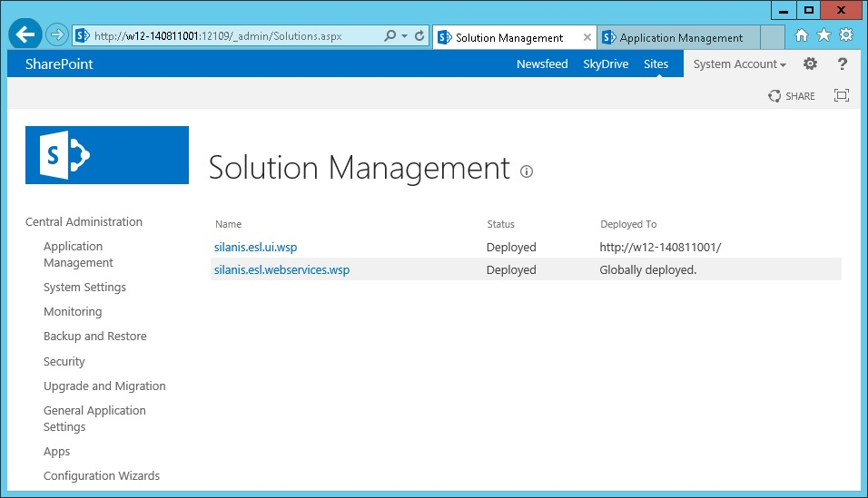Close the Solution Management browser tab
Image resolution: width=868 pixels, height=498 pixels.
point(587,37)
